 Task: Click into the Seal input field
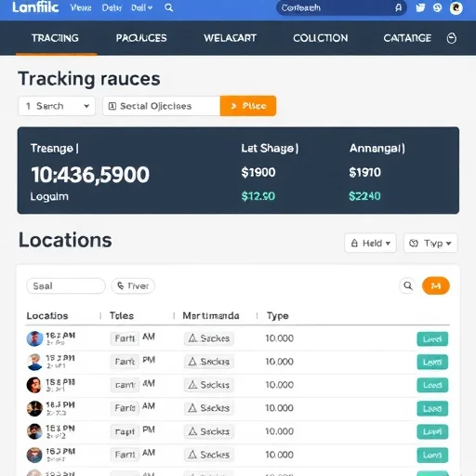coord(66,285)
